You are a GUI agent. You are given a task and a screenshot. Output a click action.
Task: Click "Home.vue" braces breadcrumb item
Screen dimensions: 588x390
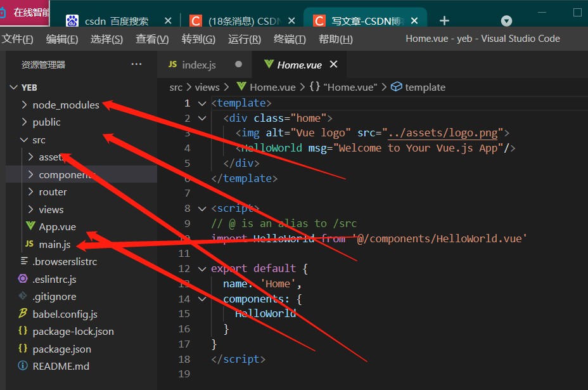coord(343,88)
